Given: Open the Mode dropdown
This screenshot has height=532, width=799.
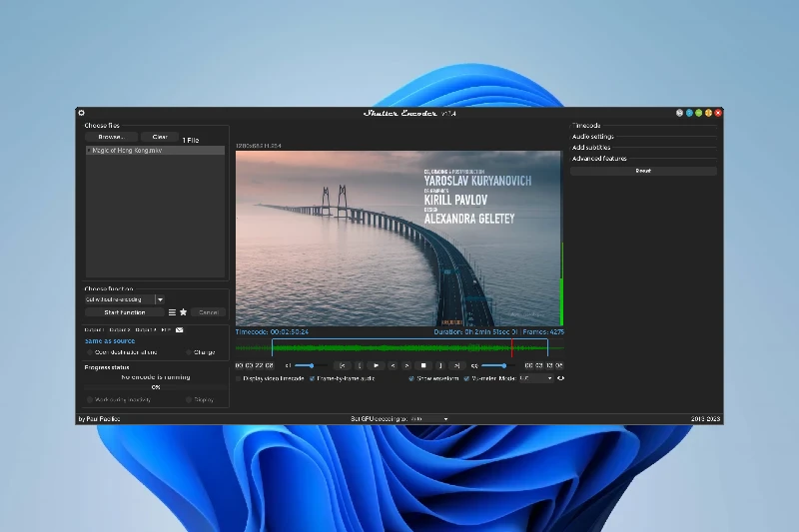Looking at the screenshot, I should (536, 378).
